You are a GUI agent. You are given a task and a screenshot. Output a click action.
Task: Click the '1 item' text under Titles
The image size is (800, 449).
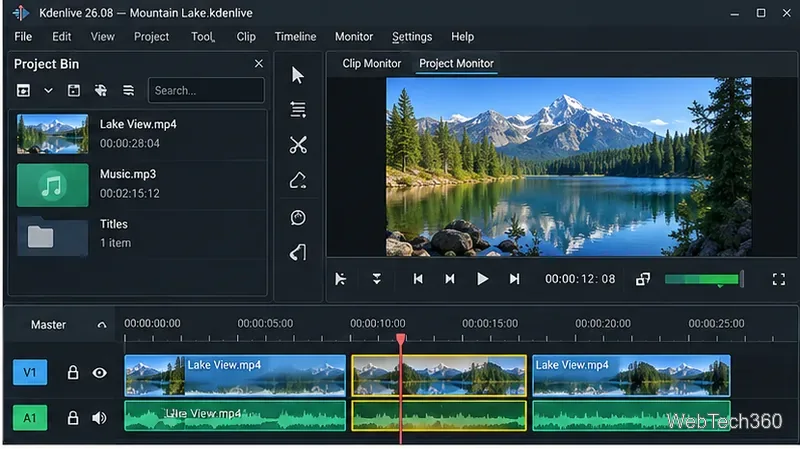coord(115,243)
